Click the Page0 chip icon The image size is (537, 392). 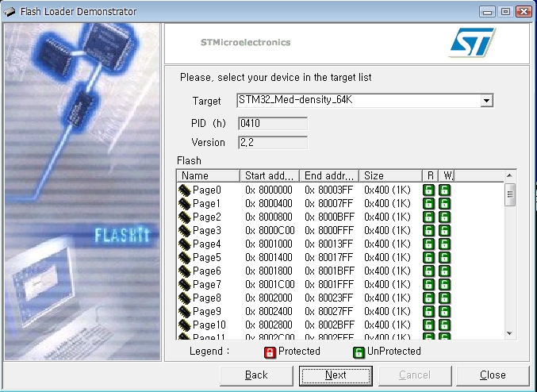click(184, 190)
